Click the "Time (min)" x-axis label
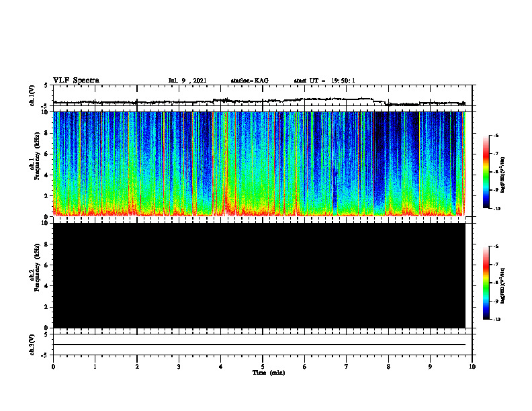 click(x=269, y=373)
